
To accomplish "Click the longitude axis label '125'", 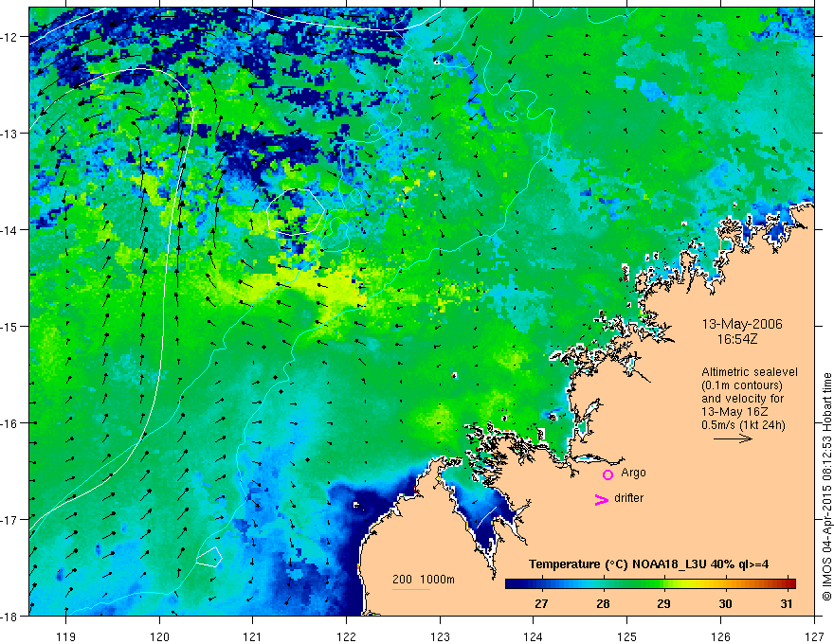I will coord(627,636).
